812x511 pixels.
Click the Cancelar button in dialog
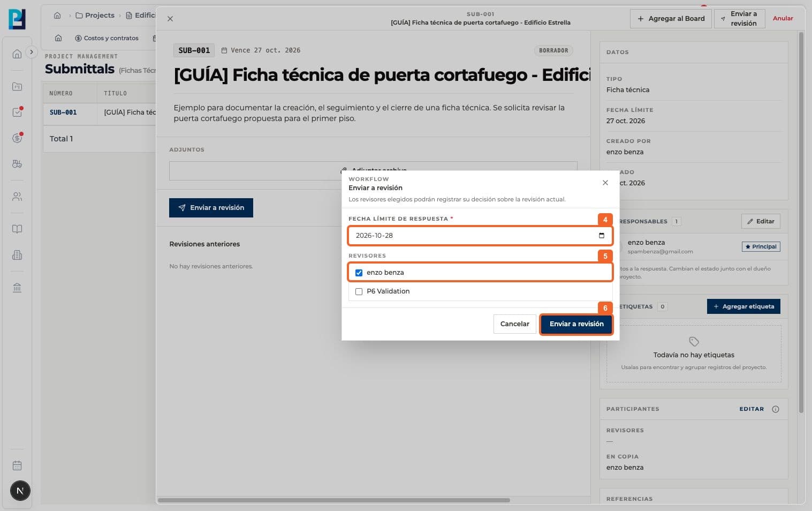tap(515, 324)
